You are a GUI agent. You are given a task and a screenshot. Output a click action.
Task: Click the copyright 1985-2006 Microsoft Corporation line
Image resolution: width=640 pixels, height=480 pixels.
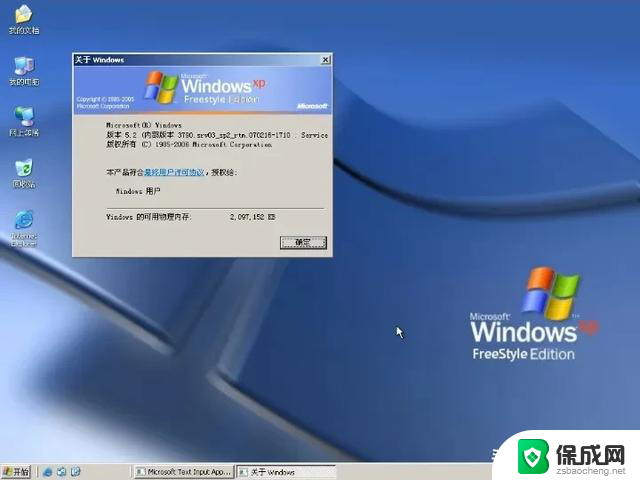click(x=189, y=144)
